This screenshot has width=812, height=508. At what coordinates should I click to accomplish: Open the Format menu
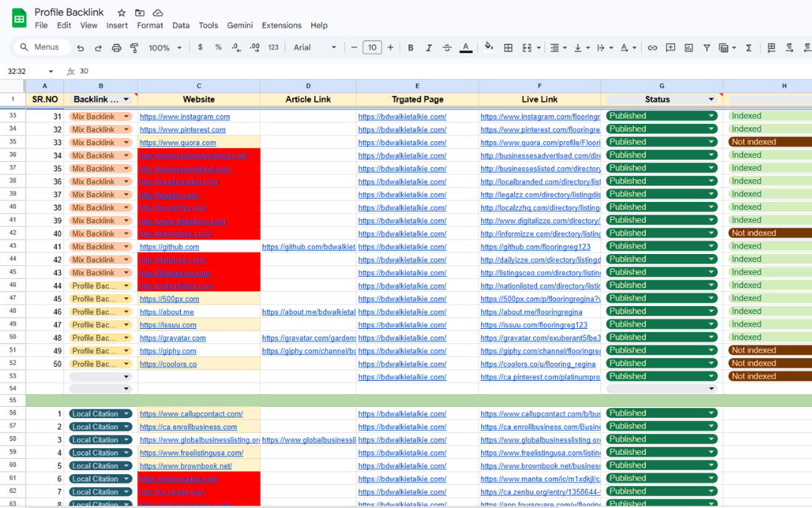pyautogui.click(x=150, y=25)
